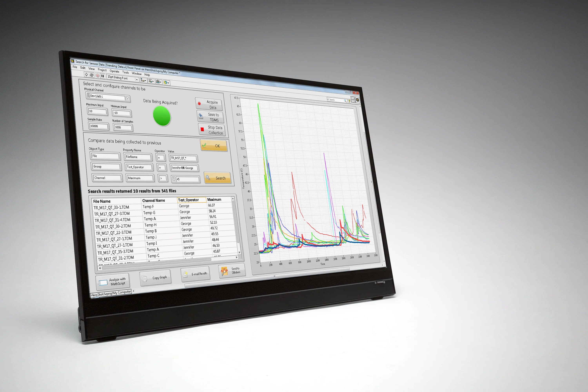The width and height of the screenshot is (588, 392).
Task: Click the connector pane grid icon
Action: click(353, 100)
